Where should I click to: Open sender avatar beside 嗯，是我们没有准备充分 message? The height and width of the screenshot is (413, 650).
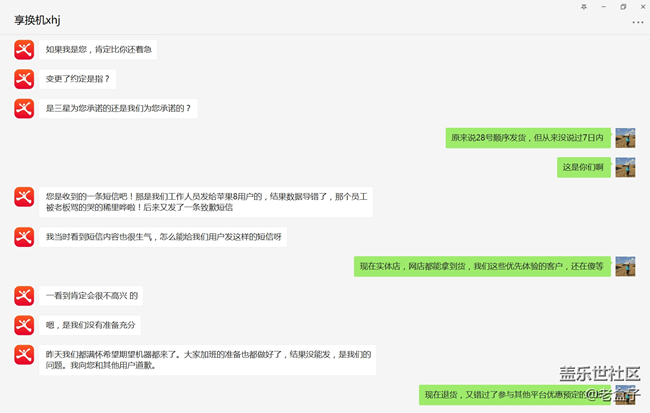click(x=24, y=326)
